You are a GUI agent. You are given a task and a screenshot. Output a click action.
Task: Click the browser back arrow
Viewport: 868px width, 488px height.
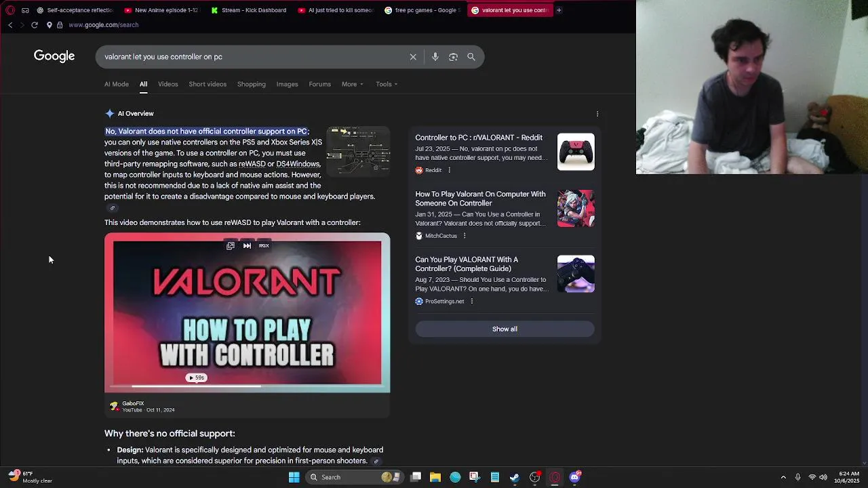(x=10, y=25)
